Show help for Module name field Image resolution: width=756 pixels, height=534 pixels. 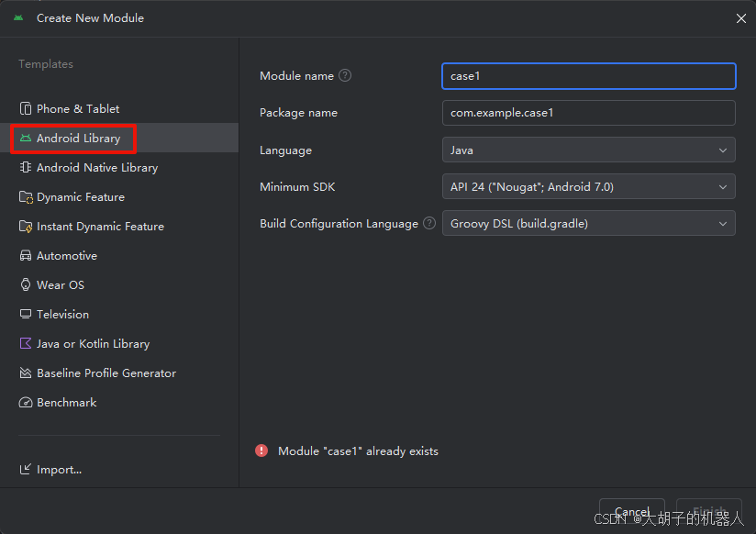[345, 76]
